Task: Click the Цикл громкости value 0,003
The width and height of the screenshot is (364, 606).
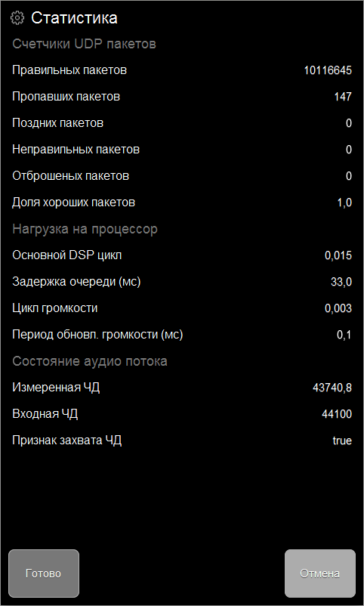Action: point(338,308)
